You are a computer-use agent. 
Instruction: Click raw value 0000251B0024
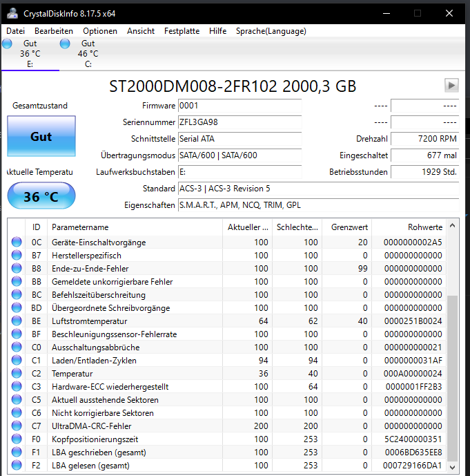413,321
